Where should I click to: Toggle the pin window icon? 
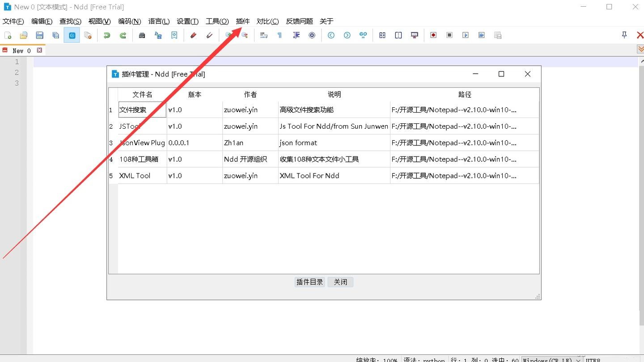624,35
